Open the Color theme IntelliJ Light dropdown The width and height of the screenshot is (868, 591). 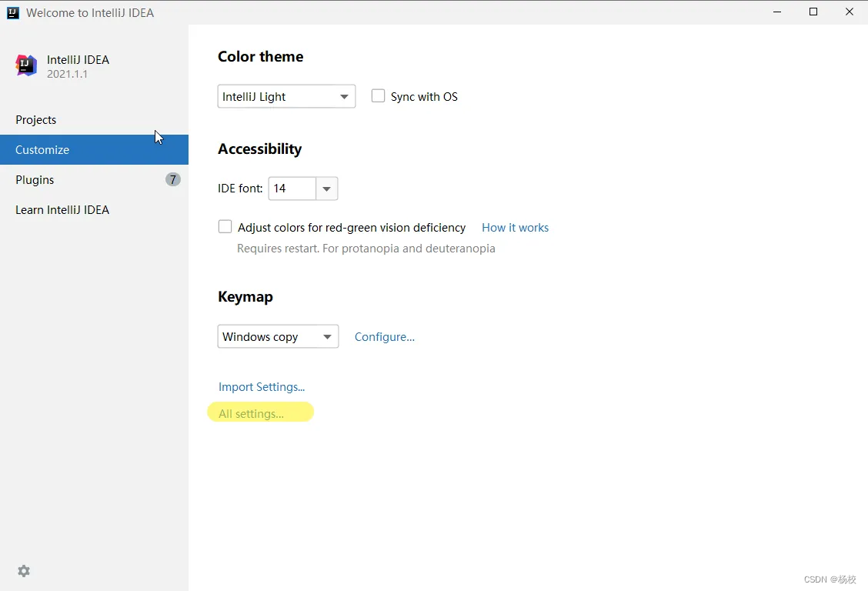click(x=286, y=96)
